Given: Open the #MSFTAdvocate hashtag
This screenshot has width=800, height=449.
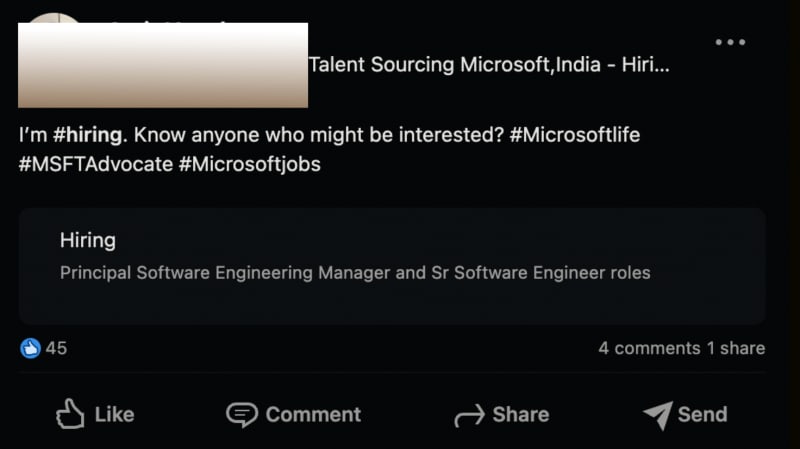Looking at the screenshot, I should pyautogui.click(x=96, y=164).
